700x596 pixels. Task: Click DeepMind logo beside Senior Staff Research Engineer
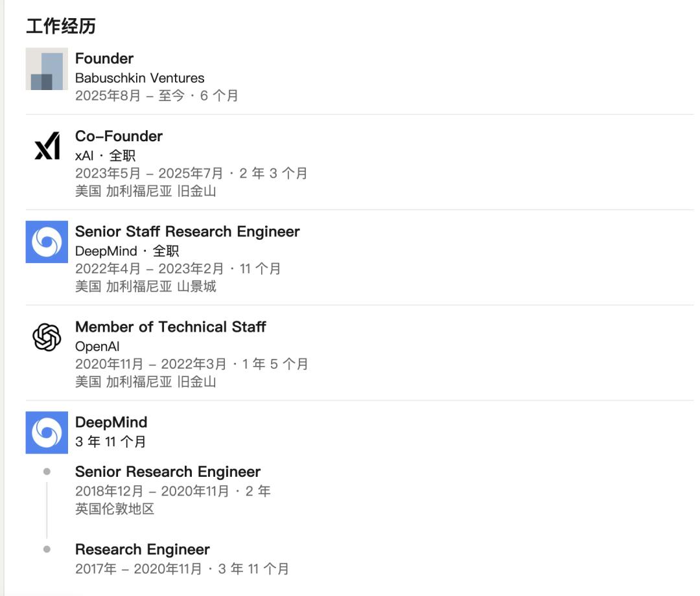[x=47, y=242]
